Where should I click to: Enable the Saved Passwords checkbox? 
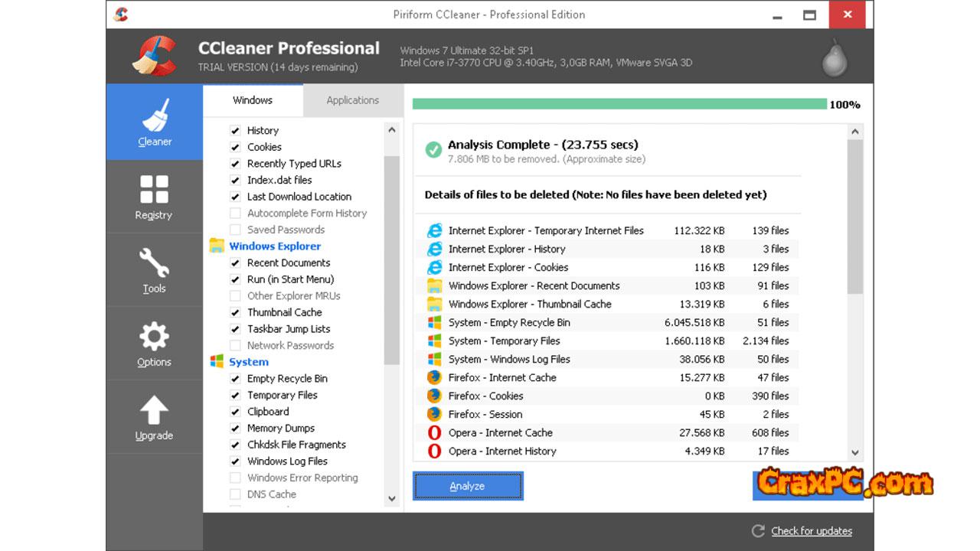(235, 230)
